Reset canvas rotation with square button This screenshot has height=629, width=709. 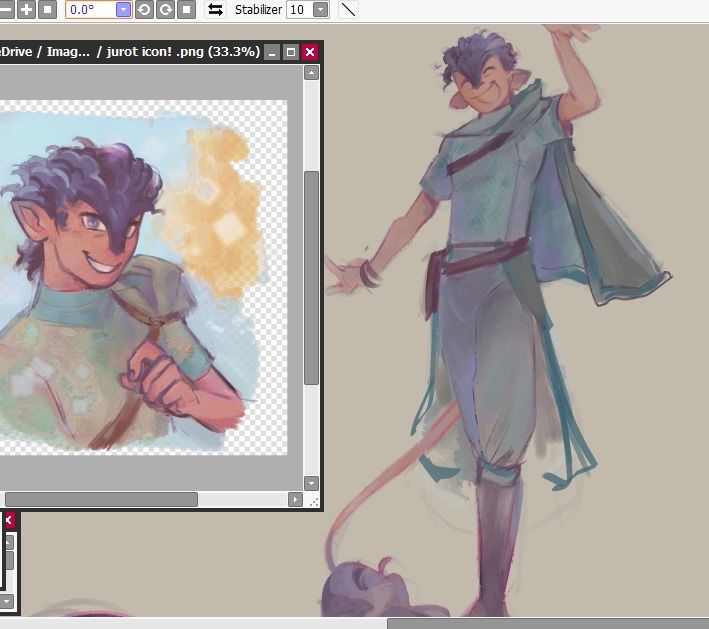186,9
